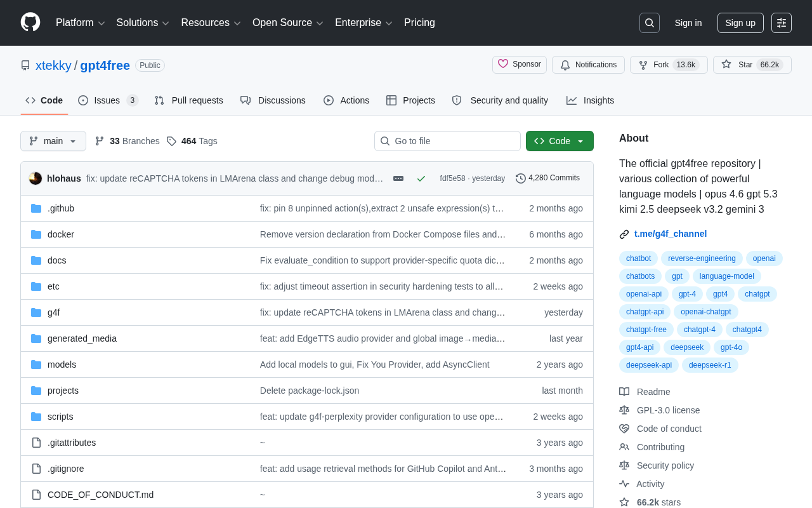This screenshot has width=812, height=508.
Task: Switch to the Projects tab
Action: click(x=410, y=100)
